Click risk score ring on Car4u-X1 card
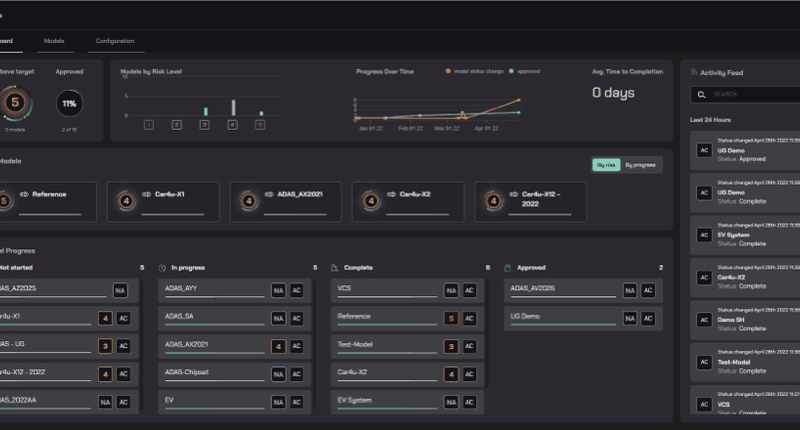800x430 pixels. click(x=127, y=200)
